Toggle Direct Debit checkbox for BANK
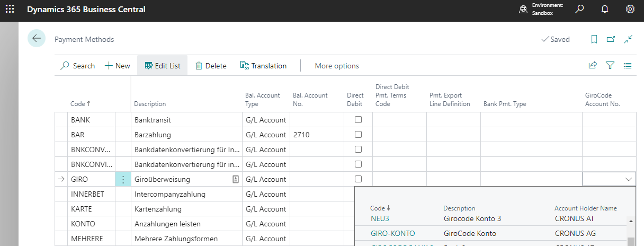 358,120
